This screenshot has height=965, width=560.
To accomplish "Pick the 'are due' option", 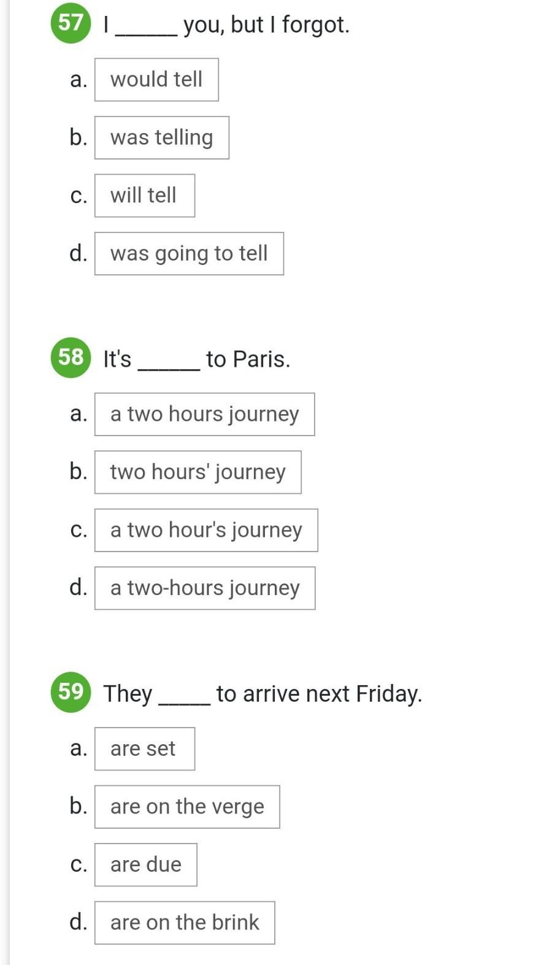I will tap(146, 865).
